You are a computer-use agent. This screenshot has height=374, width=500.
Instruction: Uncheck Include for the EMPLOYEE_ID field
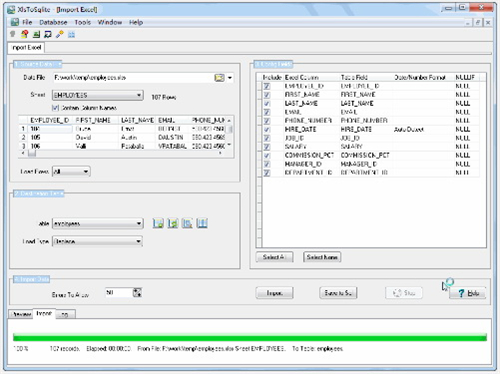pos(267,86)
